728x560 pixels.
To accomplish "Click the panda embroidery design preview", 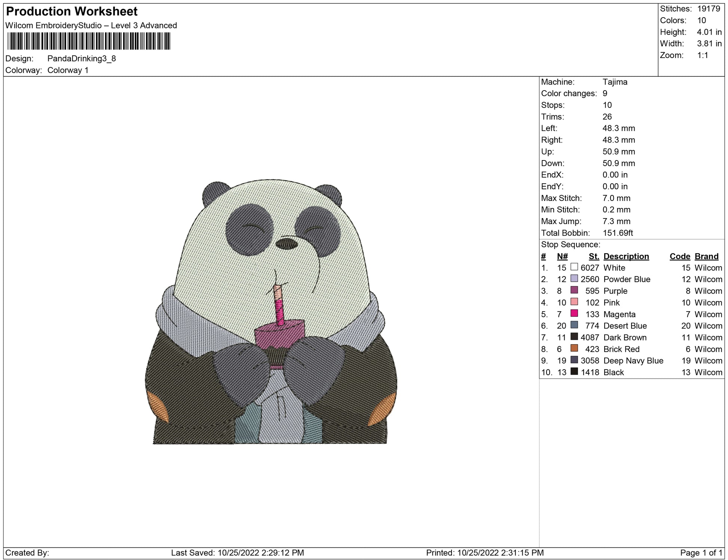I will click(x=271, y=312).
